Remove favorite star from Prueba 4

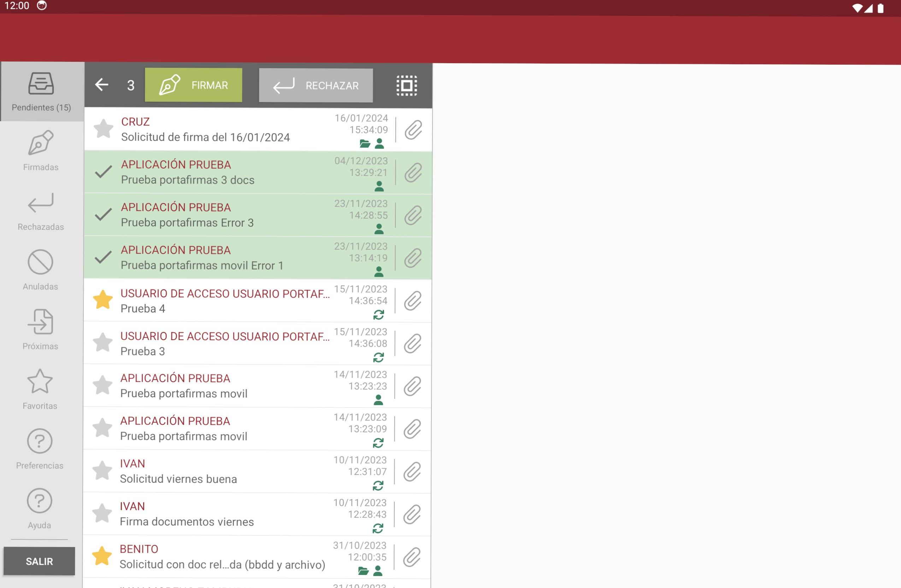click(103, 300)
